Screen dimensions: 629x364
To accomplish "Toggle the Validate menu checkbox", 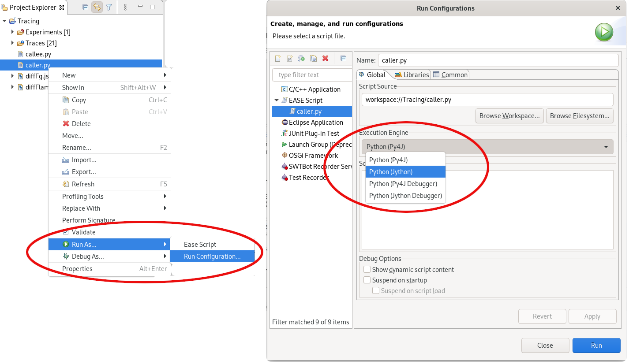I will pos(66,232).
